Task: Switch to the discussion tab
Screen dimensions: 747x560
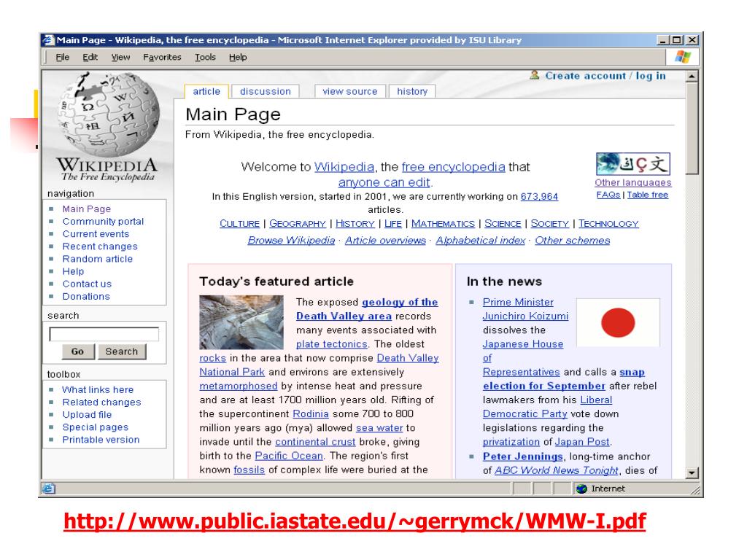Action: click(x=266, y=91)
